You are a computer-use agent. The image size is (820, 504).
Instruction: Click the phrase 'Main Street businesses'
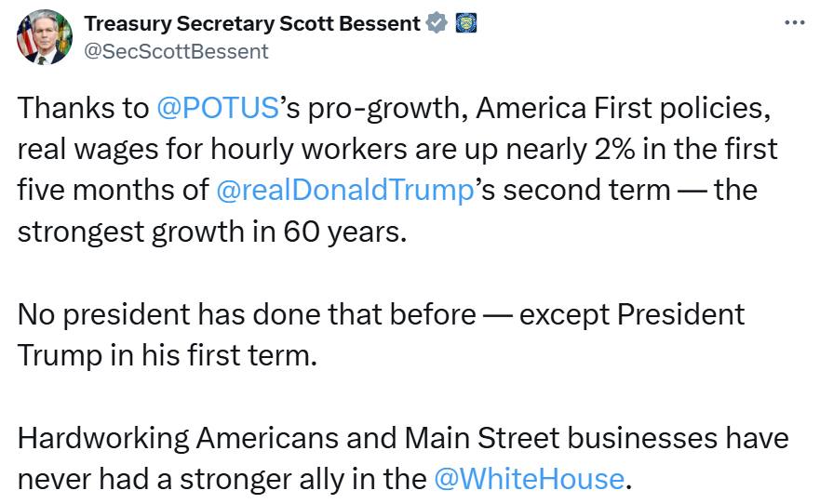[x=560, y=438]
